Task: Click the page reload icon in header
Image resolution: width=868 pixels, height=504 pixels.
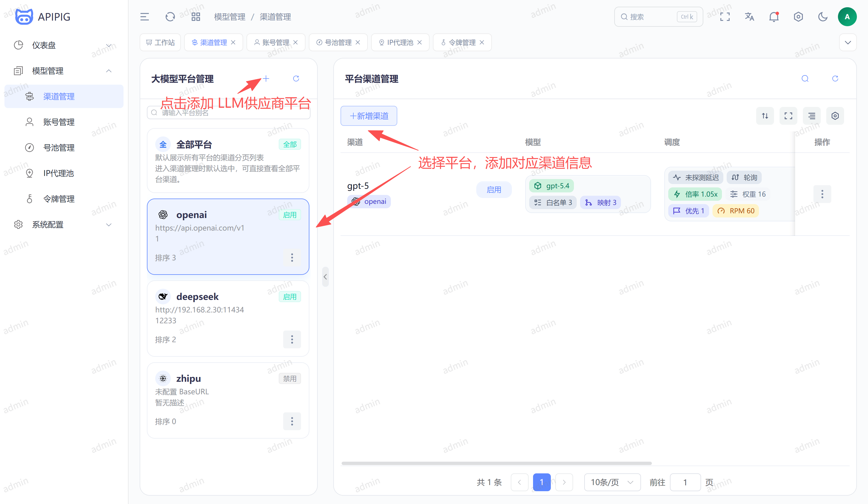Action: [170, 16]
